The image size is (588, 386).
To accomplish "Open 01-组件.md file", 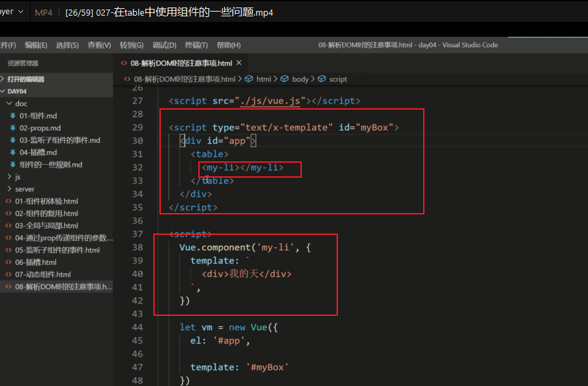I will click(38, 116).
